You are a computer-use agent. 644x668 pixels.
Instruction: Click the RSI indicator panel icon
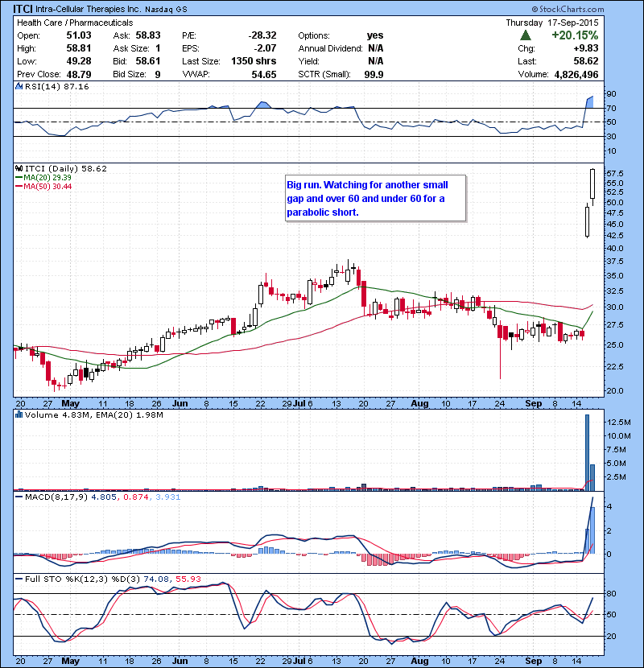[19, 86]
